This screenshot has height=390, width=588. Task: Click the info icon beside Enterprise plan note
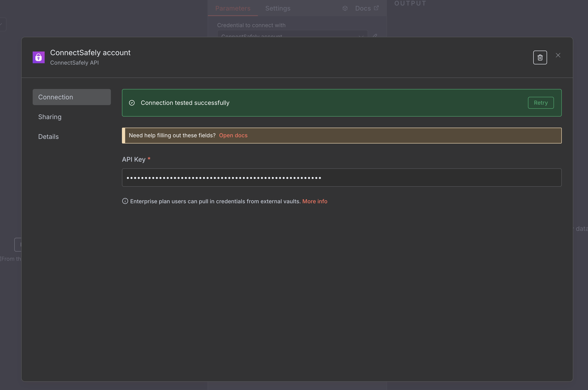point(125,201)
